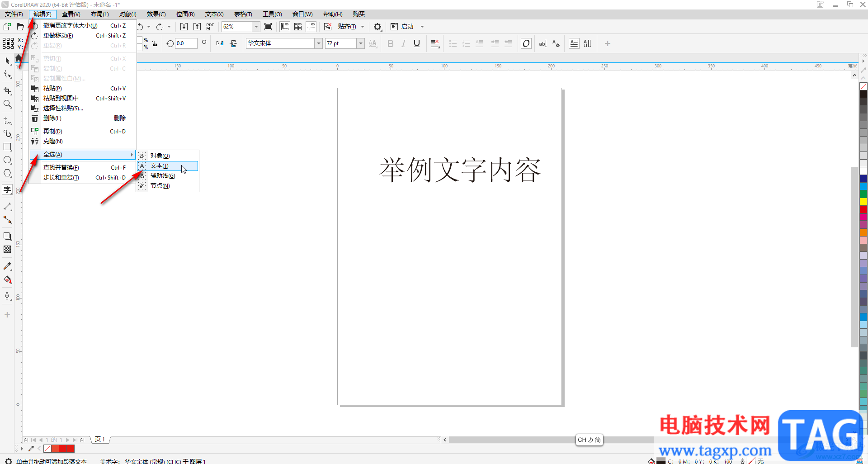Open the text alignment dropdown
Viewport: 868px width, 464px height.
[x=435, y=43]
